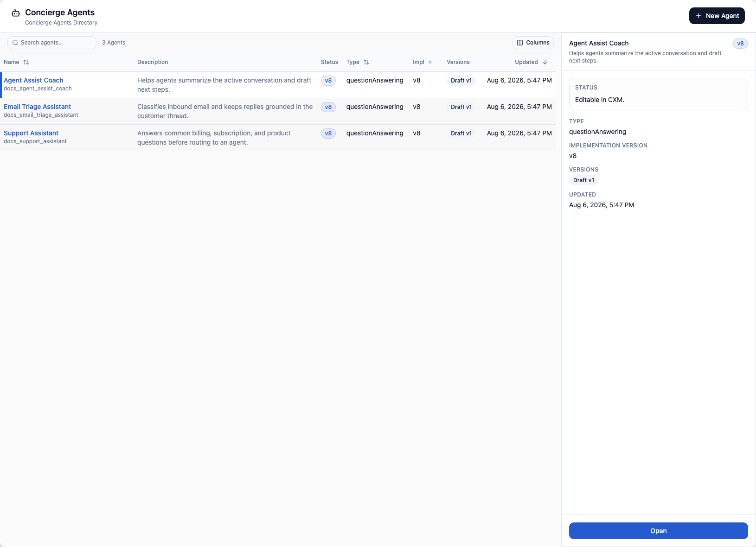756x547 pixels.
Task: Click Agent Assist Coach title in details panel
Action: tap(599, 43)
